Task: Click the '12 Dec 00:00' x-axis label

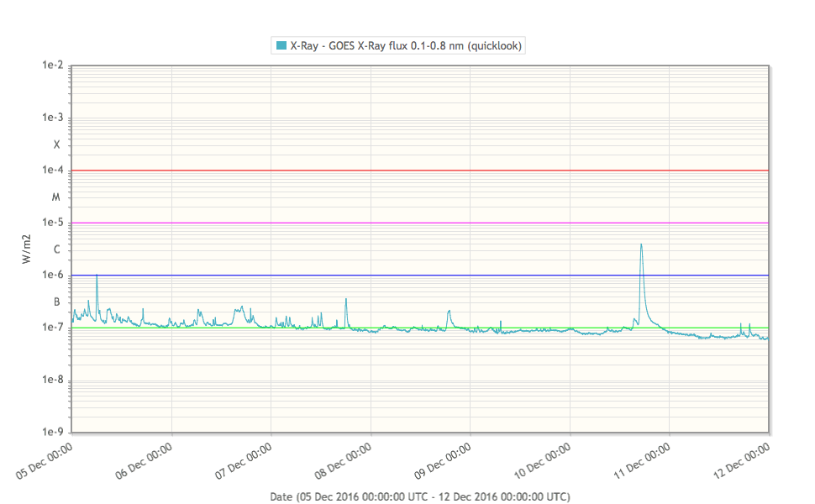Action: point(742,461)
